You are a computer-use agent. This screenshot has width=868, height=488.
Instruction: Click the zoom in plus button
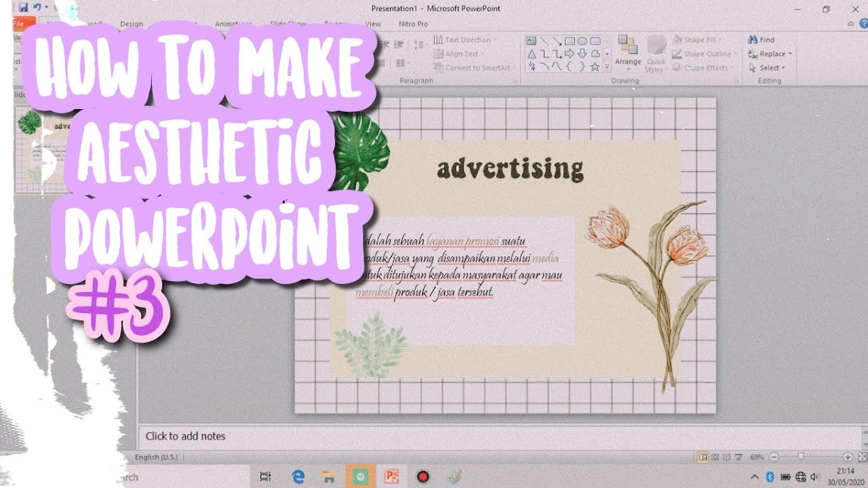point(848,457)
